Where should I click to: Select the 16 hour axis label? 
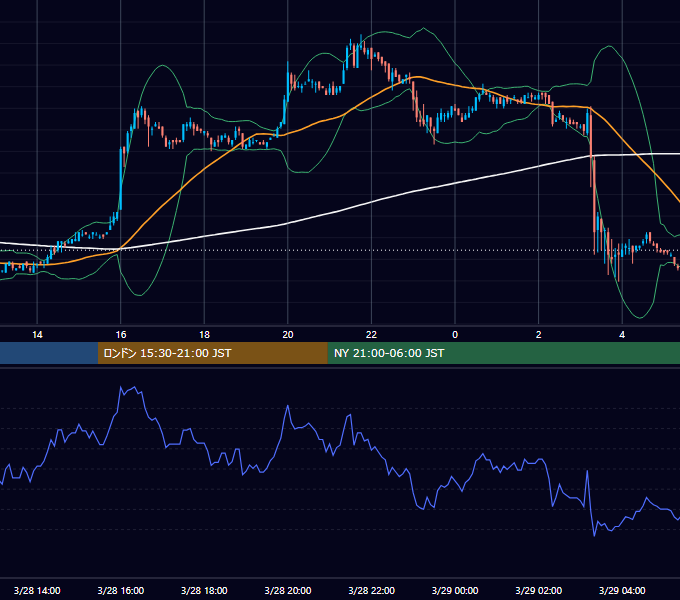[x=121, y=335]
